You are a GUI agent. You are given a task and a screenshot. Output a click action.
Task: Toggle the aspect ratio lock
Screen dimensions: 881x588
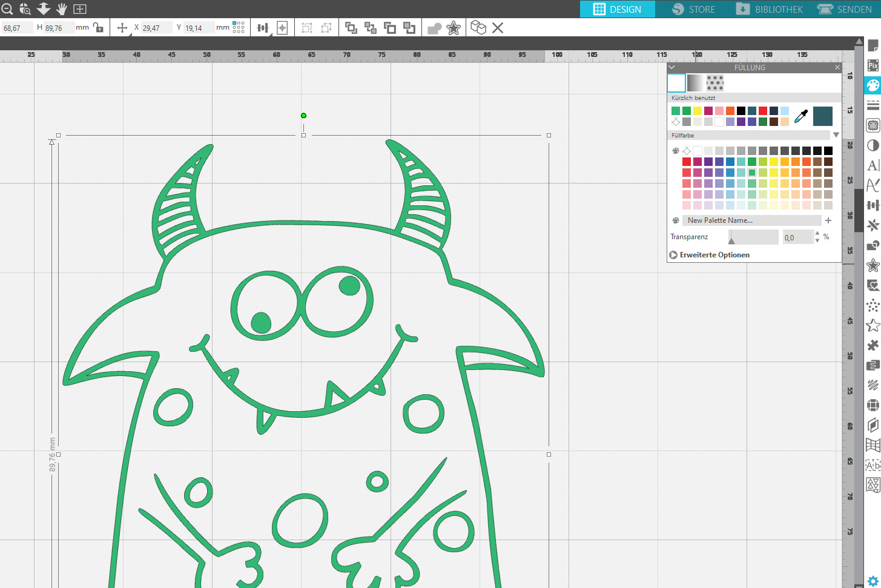pos(98,28)
